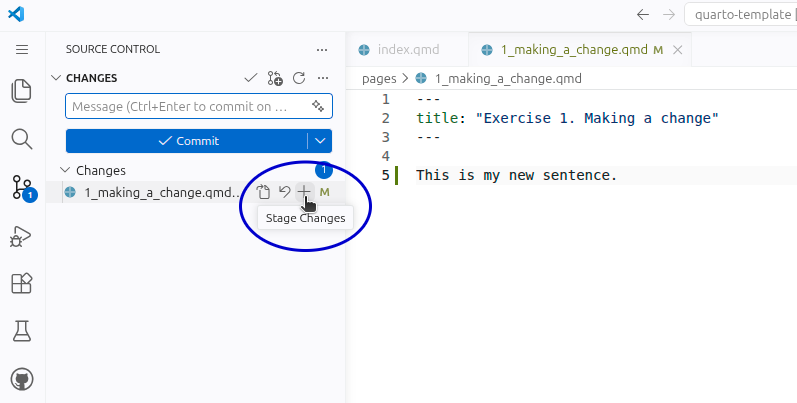797x403 pixels.
Task: Open Source Control view in activity bar
Action: [x=22, y=188]
